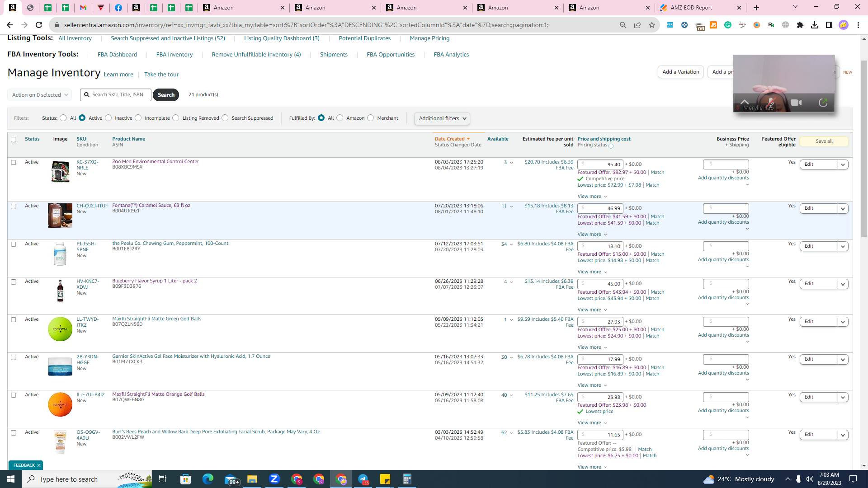Open the Facebook pinned tab
Screen dimensions: 868x488
point(118,8)
